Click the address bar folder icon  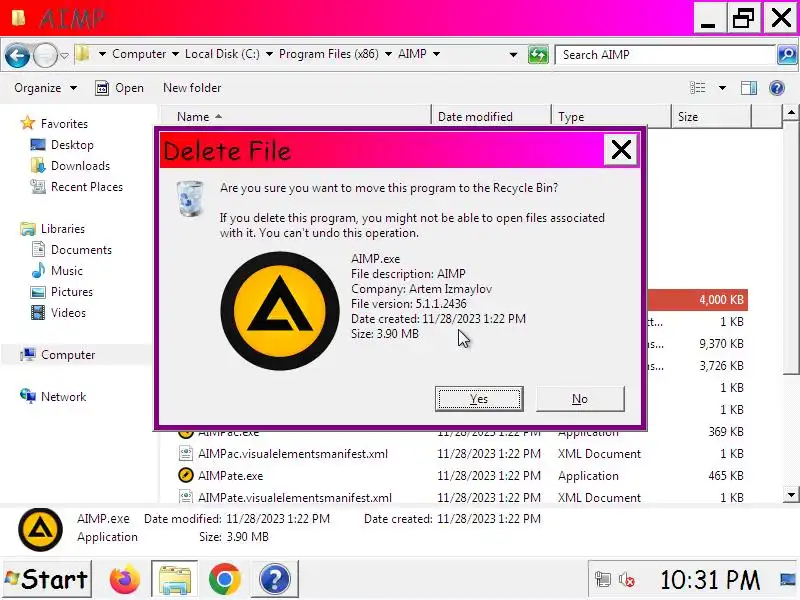point(82,54)
